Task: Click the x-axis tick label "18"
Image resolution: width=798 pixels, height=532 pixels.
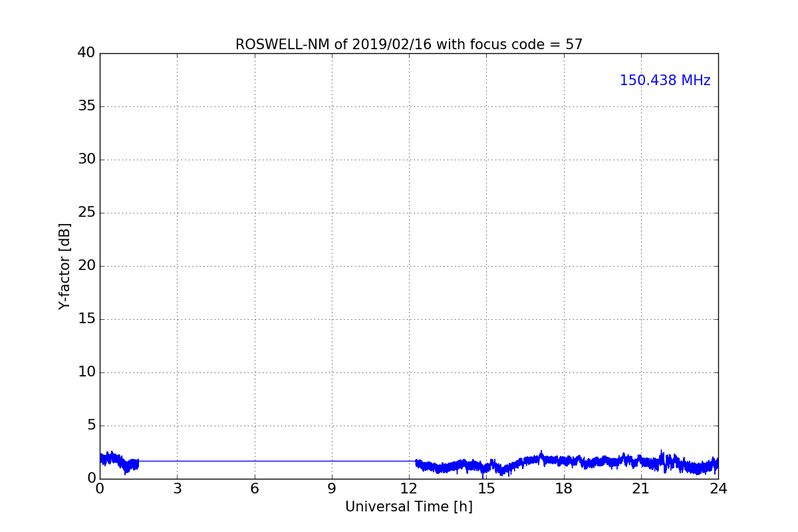Action: coord(564,489)
